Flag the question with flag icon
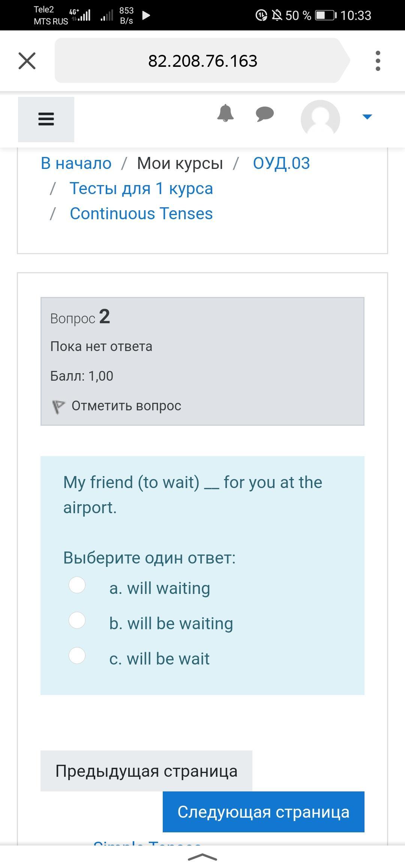Screen dimensions: 405x868 pyautogui.click(x=58, y=406)
